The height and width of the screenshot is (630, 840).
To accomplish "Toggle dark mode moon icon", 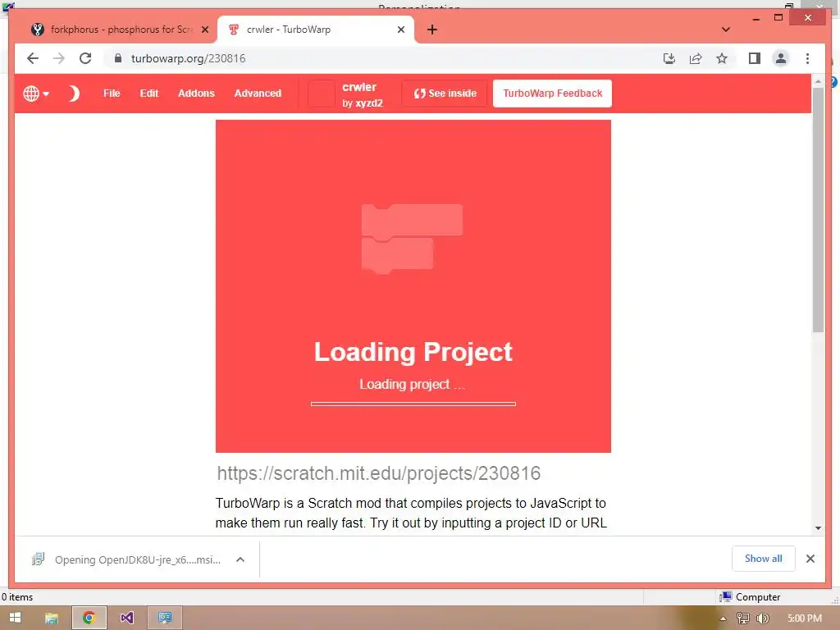I will pyautogui.click(x=74, y=94).
